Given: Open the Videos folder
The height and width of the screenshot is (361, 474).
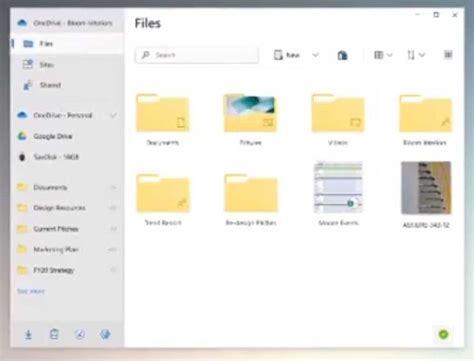Looking at the screenshot, I should [x=338, y=120].
